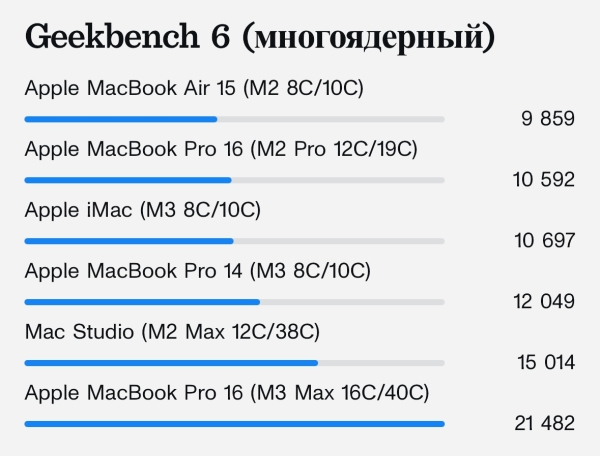Screen dimensions: 600x456
Task: Click the M2 Pro 12C/19C progress bar
Action: coord(235,180)
